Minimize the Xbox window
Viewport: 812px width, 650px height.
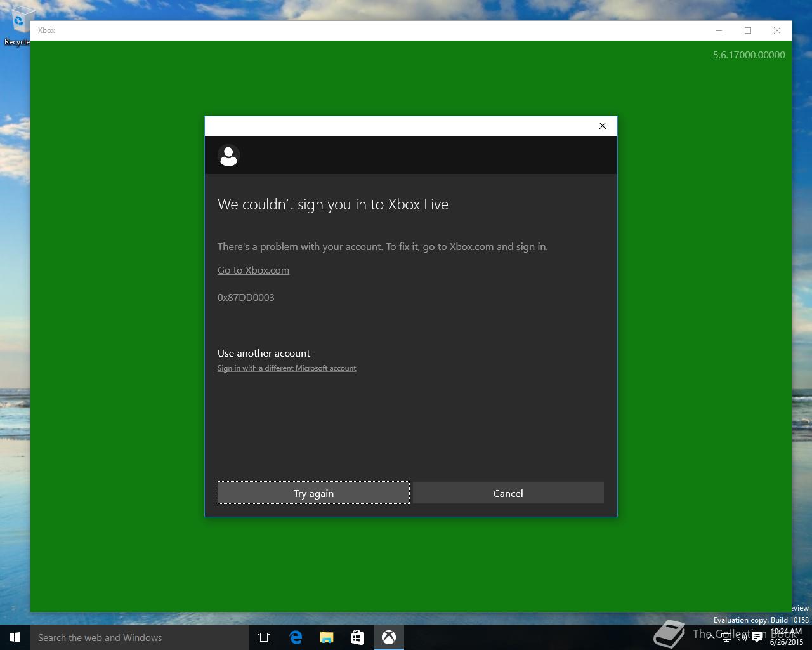719,30
